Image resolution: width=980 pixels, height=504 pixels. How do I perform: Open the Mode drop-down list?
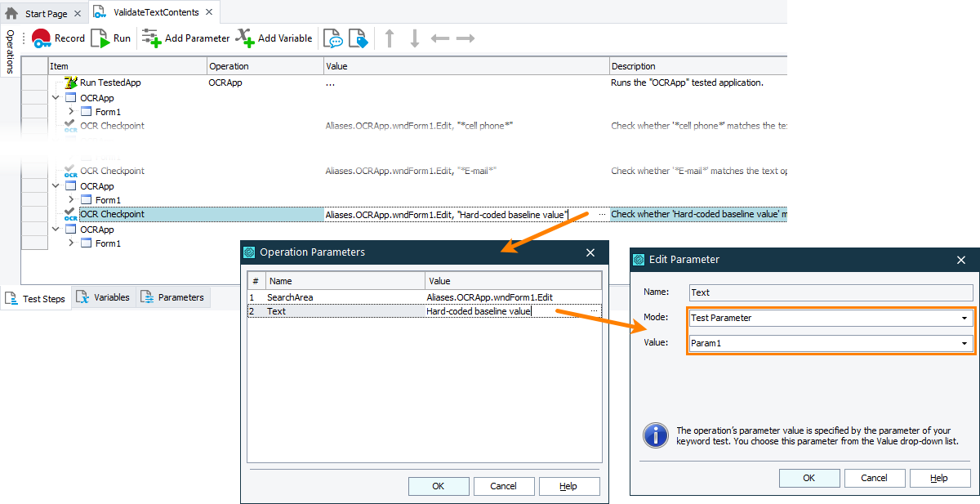point(964,318)
